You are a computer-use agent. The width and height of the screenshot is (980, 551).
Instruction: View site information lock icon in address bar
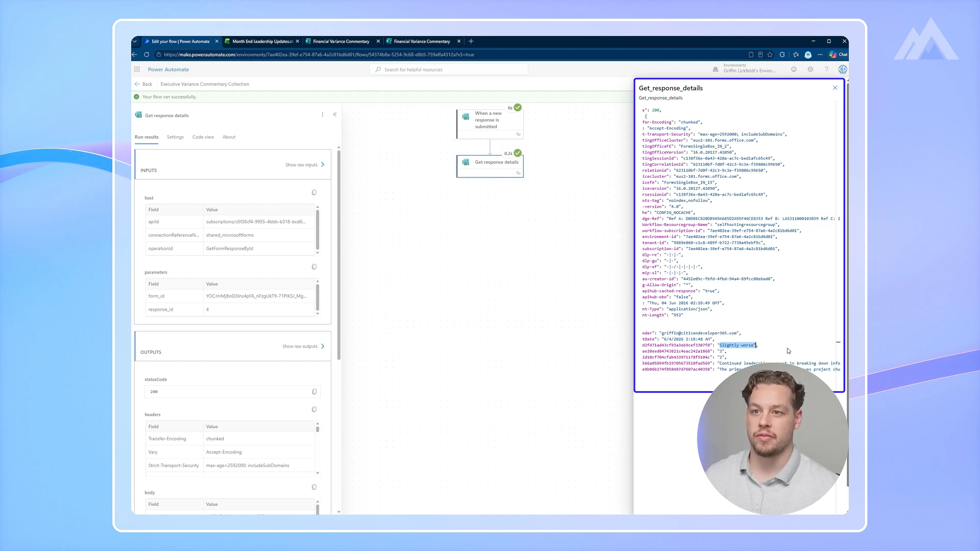pyautogui.click(x=159, y=54)
